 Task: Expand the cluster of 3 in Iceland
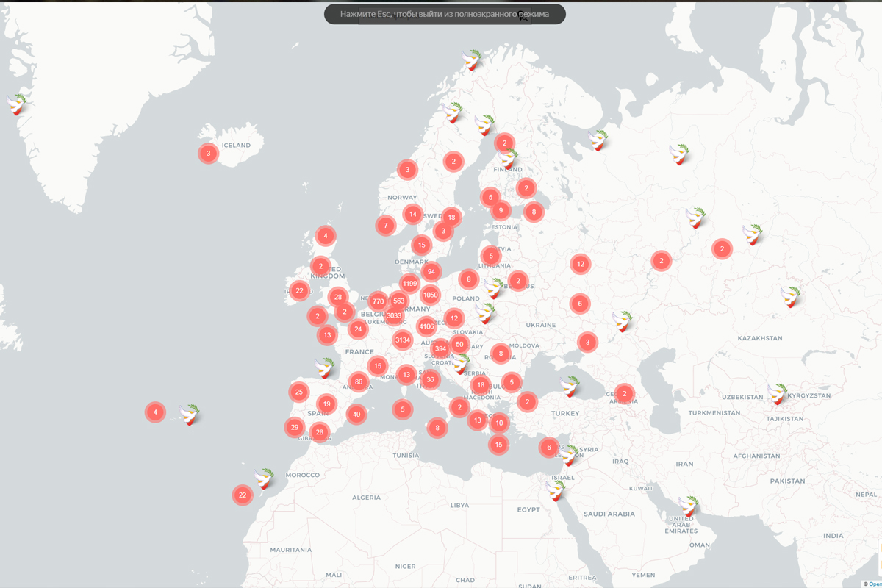208,154
